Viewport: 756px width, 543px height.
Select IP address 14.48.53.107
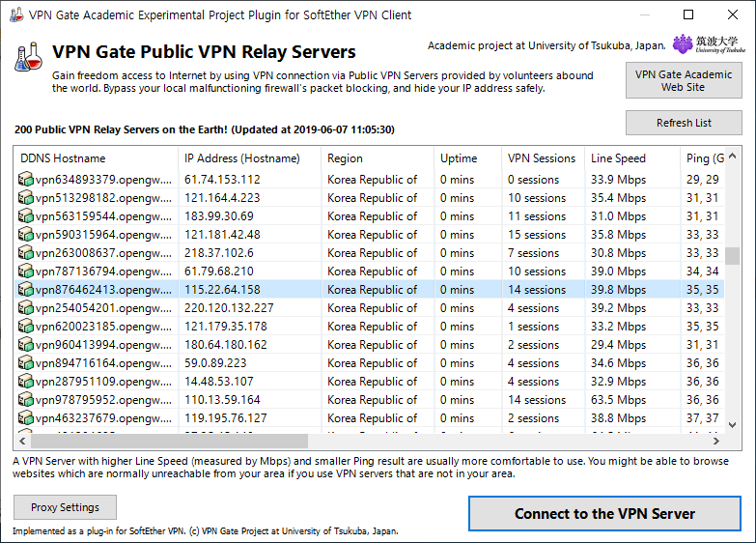(x=219, y=382)
